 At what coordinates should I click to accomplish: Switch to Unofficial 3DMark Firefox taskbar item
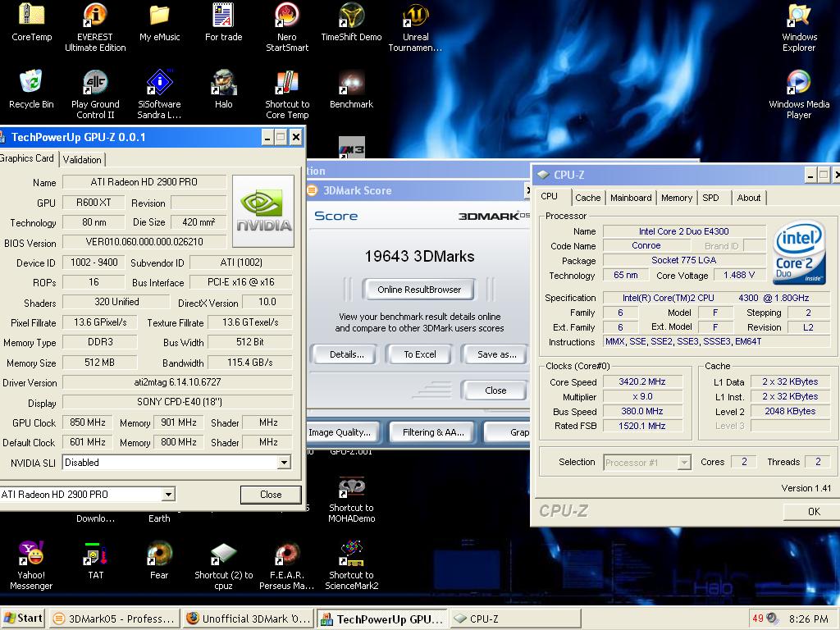point(248,619)
